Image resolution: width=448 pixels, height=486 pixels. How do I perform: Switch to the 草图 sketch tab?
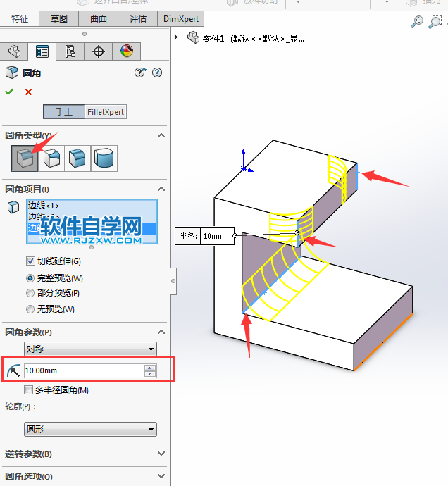(59, 18)
